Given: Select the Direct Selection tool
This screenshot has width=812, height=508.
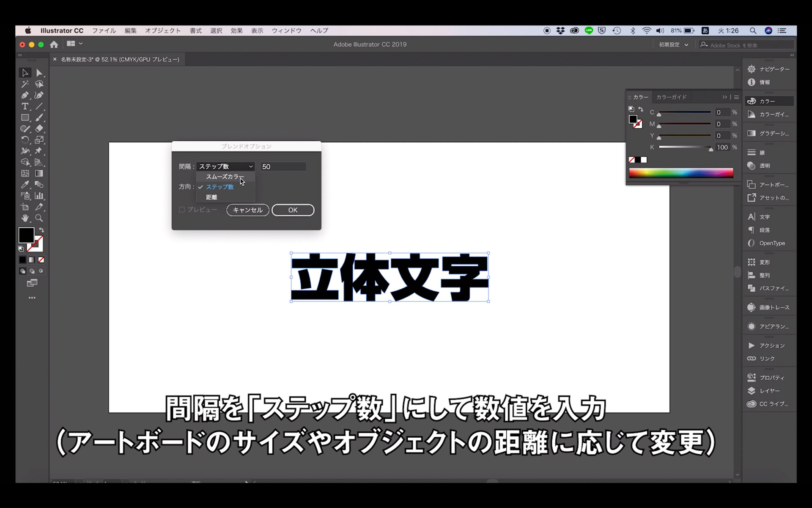Looking at the screenshot, I should click(x=39, y=73).
